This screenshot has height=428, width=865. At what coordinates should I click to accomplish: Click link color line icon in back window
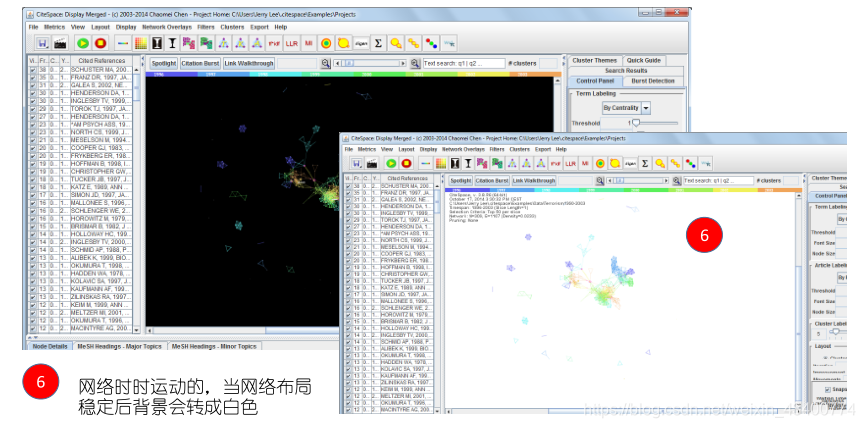[x=124, y=42]
